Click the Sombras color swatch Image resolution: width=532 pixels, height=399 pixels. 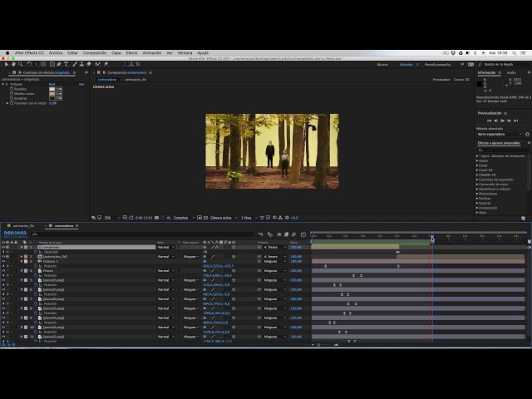pyautogui.click(x=52, y=98)
